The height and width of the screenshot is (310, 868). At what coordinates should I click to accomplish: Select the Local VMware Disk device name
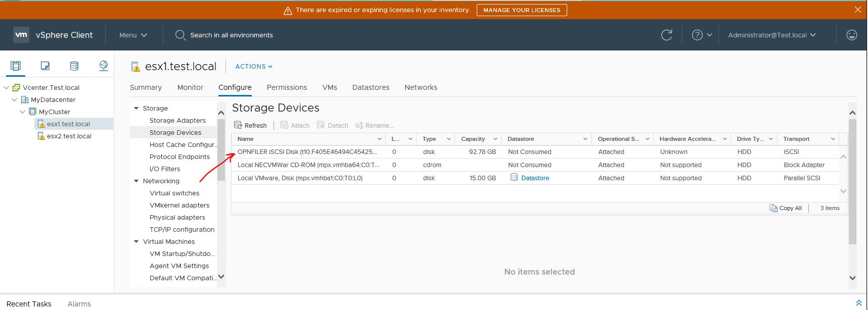[x=300, y=178]
